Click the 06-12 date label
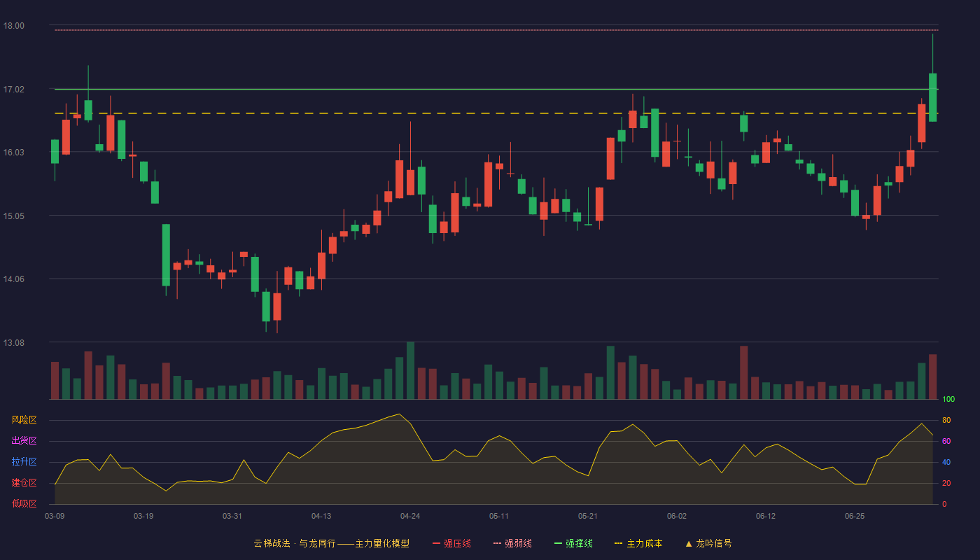This screenshot has height=560, width=980. point(766,516)
